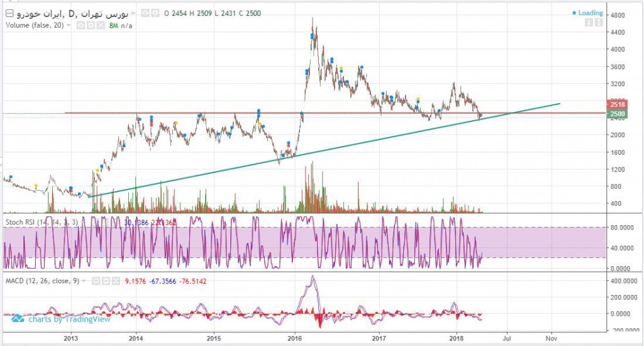Click the Stoch RSI value 30.1386
Screen dimensions: 644x346
click(x=136, y=223)
